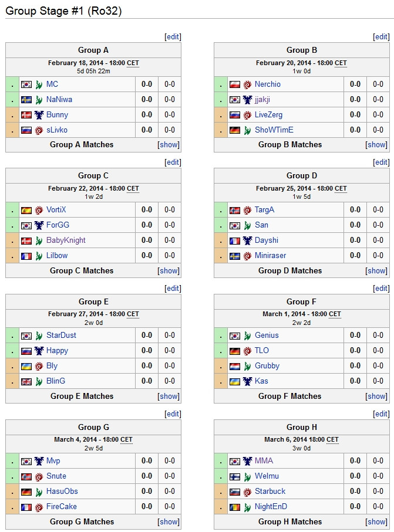This screenshot has width=394, height=532.
Task: Click the Poland flag beside Nerchio
Action: [x=235, y=84]
